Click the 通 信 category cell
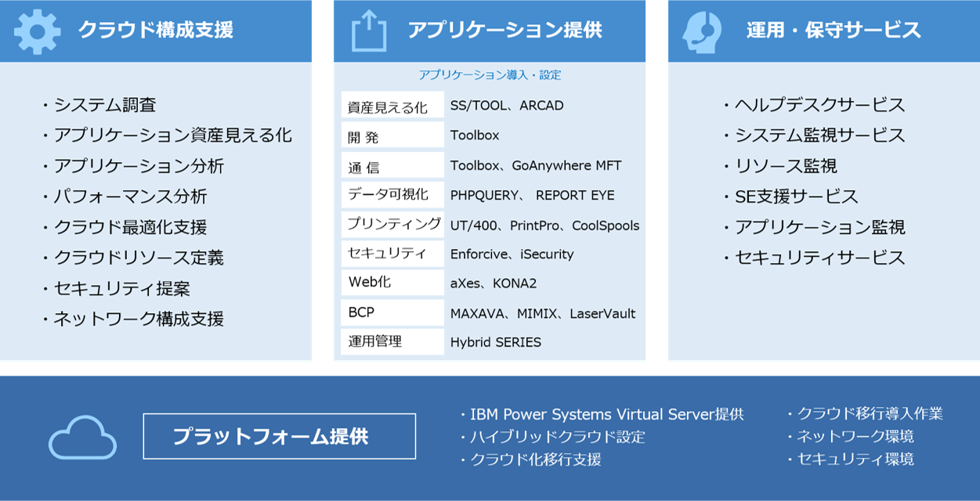980x501 pixels. pyautogui.click(x=392, y=165)
